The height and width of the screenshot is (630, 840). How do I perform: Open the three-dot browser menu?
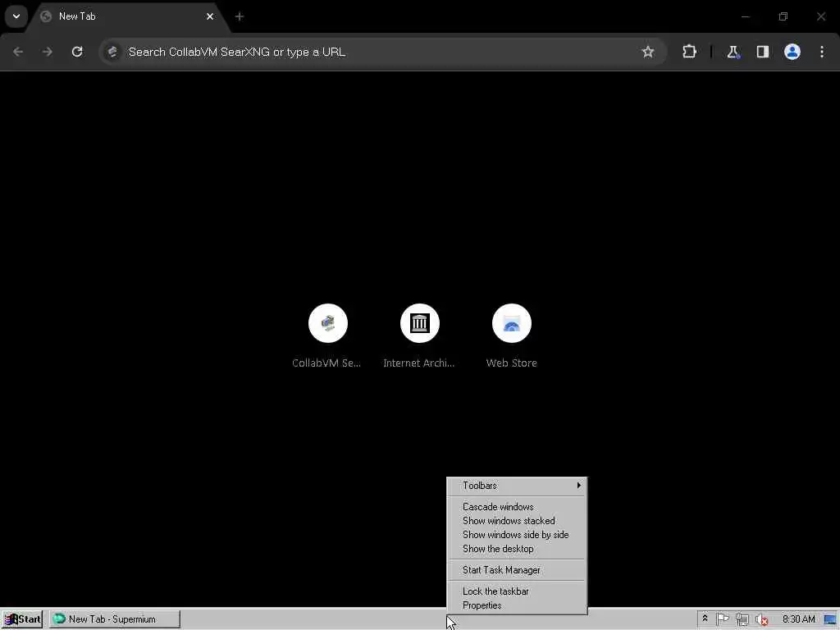pyautogui.click(x=822, y=52)
